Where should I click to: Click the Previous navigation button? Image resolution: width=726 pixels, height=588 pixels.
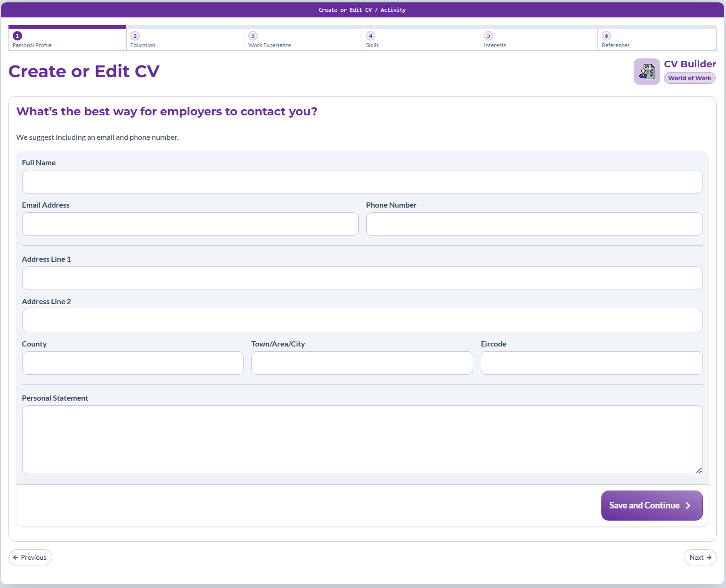pyautogui.click(x=30, y=557)
